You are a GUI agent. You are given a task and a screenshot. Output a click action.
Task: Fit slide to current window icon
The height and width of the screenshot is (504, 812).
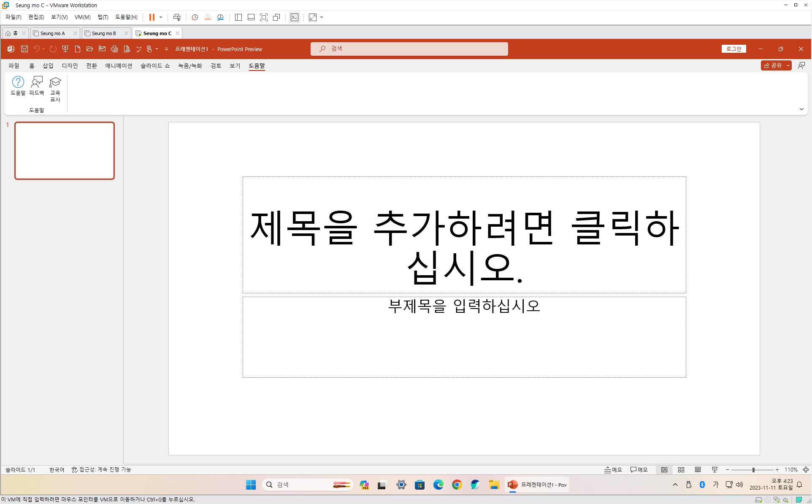[x=806, y=470]
